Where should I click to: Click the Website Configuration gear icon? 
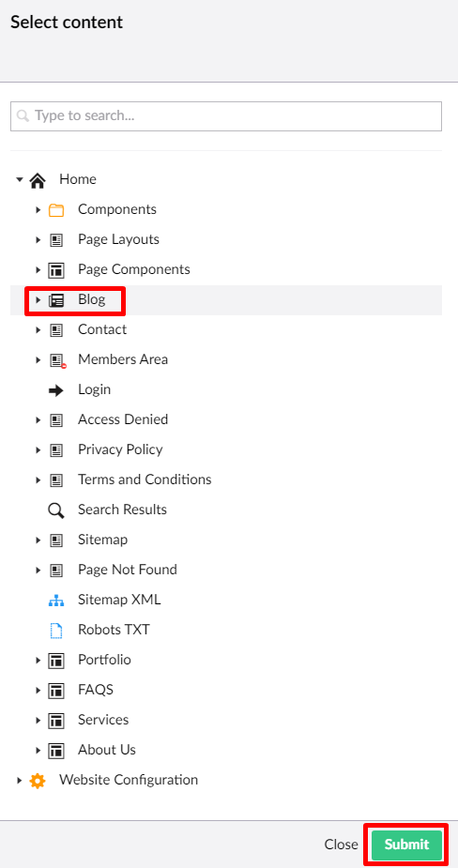(38, 781)
